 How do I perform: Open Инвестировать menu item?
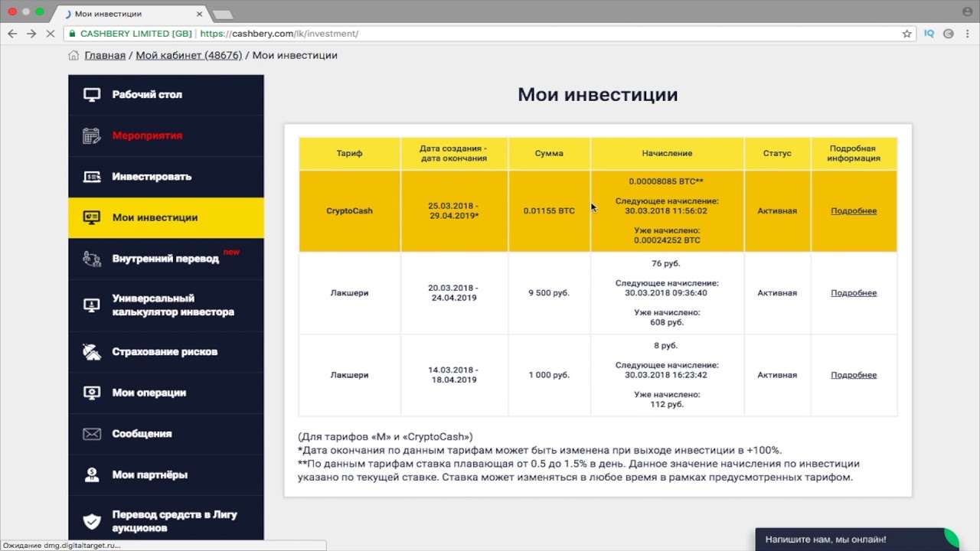coord(166,177)
